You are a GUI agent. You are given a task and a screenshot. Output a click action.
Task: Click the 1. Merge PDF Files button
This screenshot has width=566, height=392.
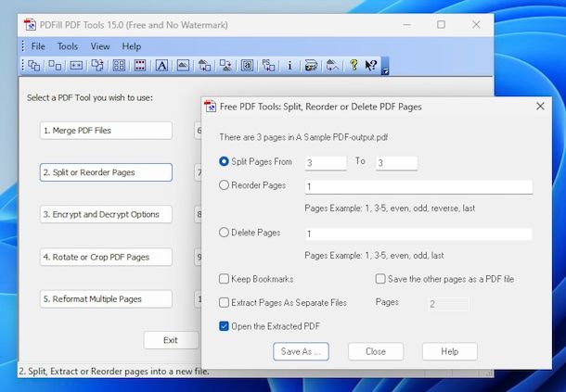point(106,130)
